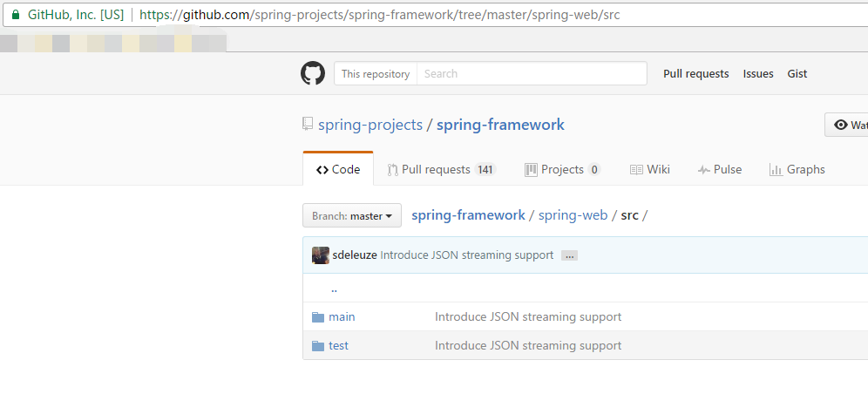Go to the Wiki tab
The height and width of the screenshot is (394, 868).
[x=650, y=169]
